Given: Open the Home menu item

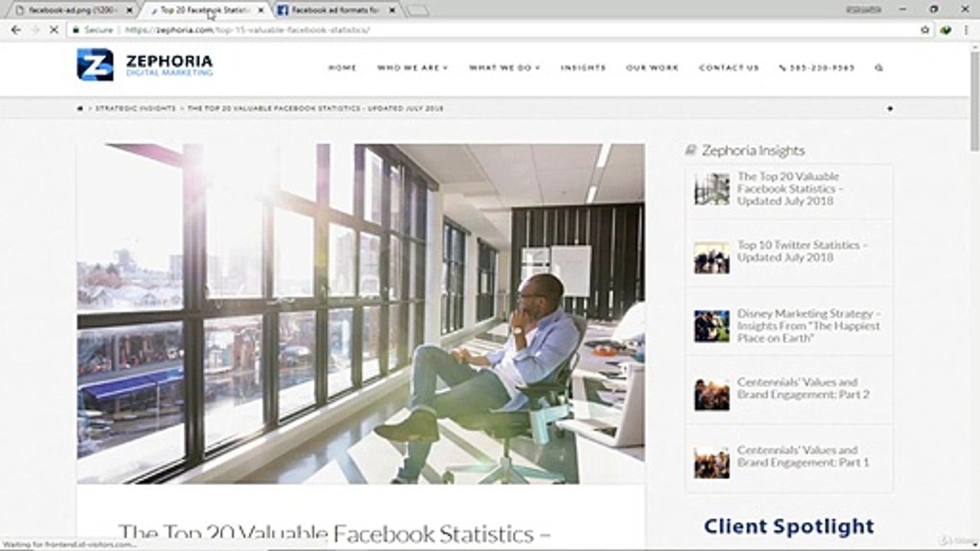Looking at the screenshot, I should click(x=342, y=67).
